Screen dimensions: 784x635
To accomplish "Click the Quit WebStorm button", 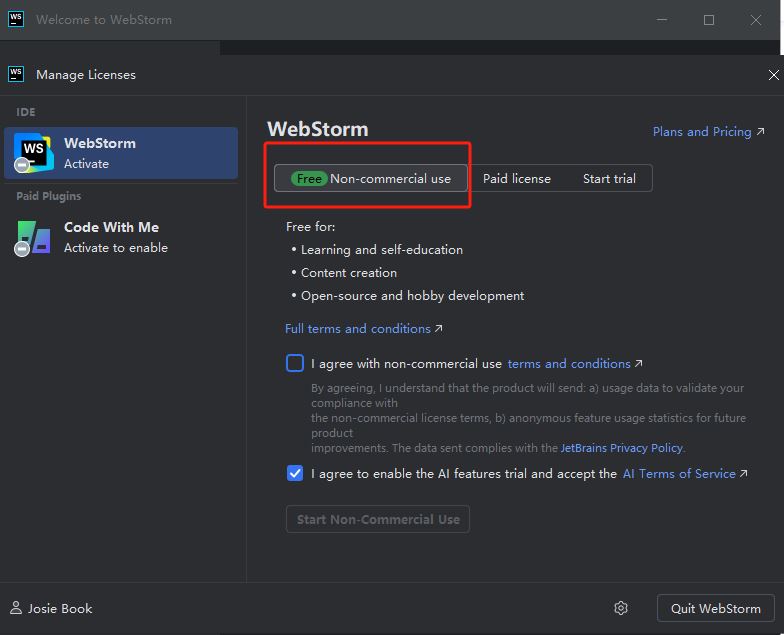I will [716, 608].
